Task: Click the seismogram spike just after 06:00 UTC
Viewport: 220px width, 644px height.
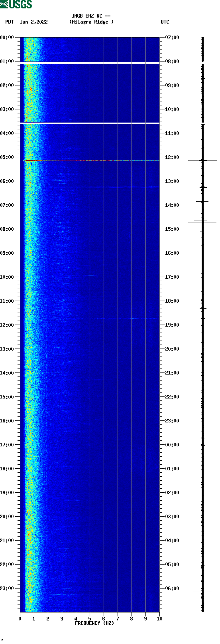Action: click(x=202, y=592)
